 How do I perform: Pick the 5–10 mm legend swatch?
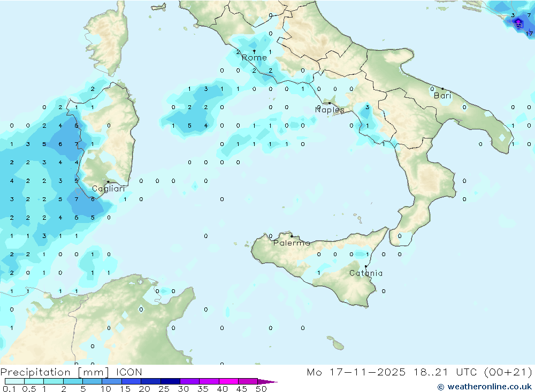point(92,381)
